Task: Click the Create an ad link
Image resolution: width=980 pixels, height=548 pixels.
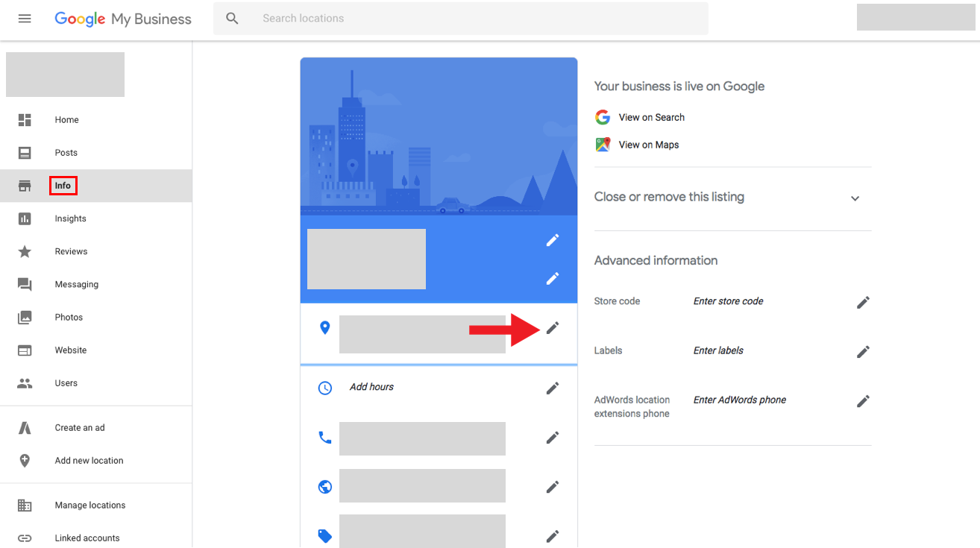Action: [x=80, y=428]
